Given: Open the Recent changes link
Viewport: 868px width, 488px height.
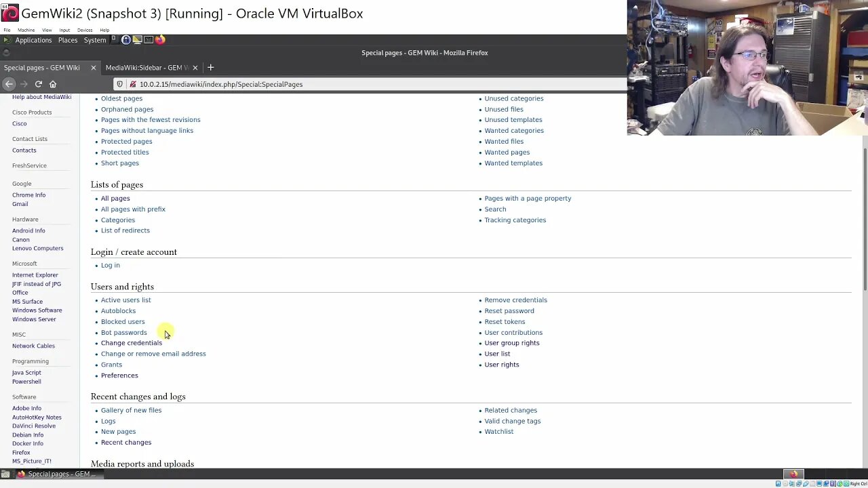Looking at the screenshot, I should click(x=126, y=443).
